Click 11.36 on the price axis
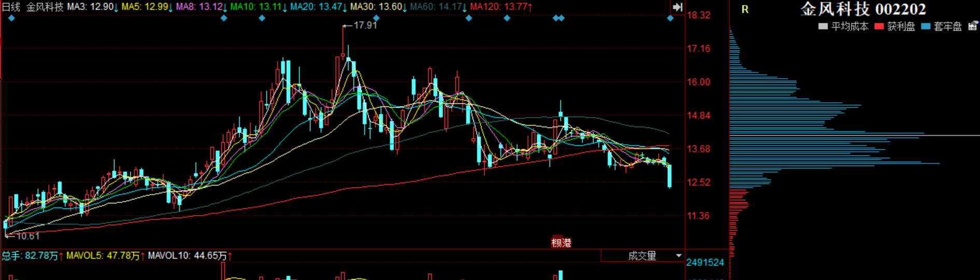The height and width of the screenshot is (280, 980). 698,216
